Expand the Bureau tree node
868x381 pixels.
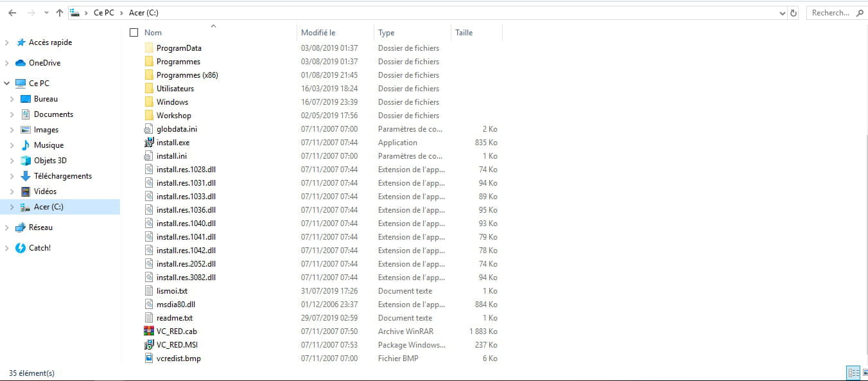coord(12,99)
